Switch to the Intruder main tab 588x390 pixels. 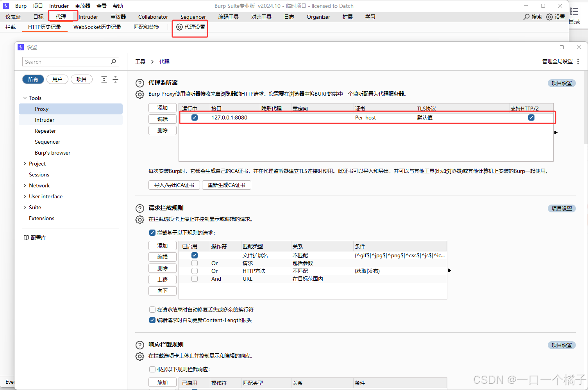[88, 17]
